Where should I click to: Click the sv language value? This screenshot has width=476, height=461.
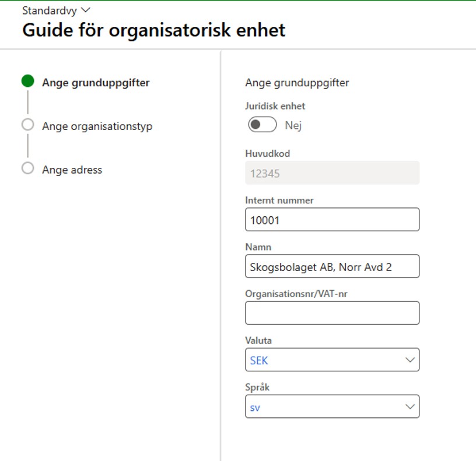coord(255,408)
